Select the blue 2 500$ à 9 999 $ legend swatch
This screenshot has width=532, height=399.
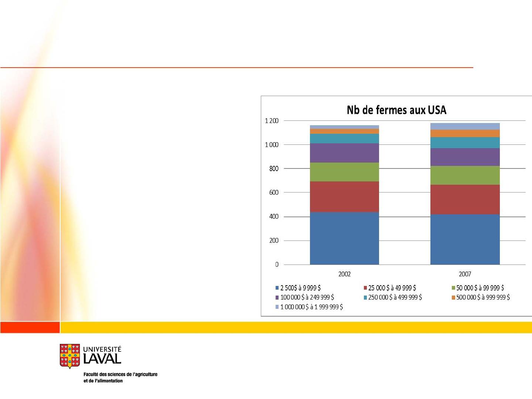277,288
